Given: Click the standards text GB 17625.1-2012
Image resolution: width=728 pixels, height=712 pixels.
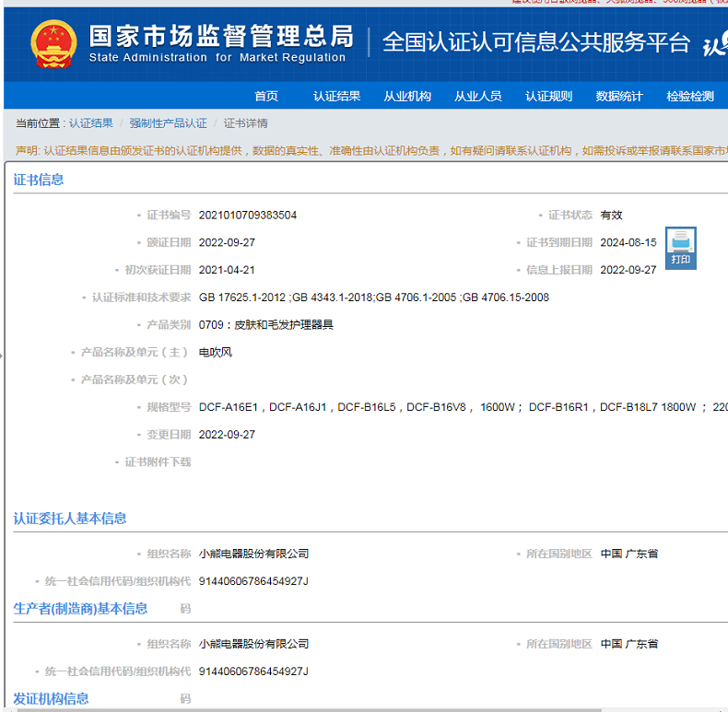Looking at the screenshot, I should [241, 298].
